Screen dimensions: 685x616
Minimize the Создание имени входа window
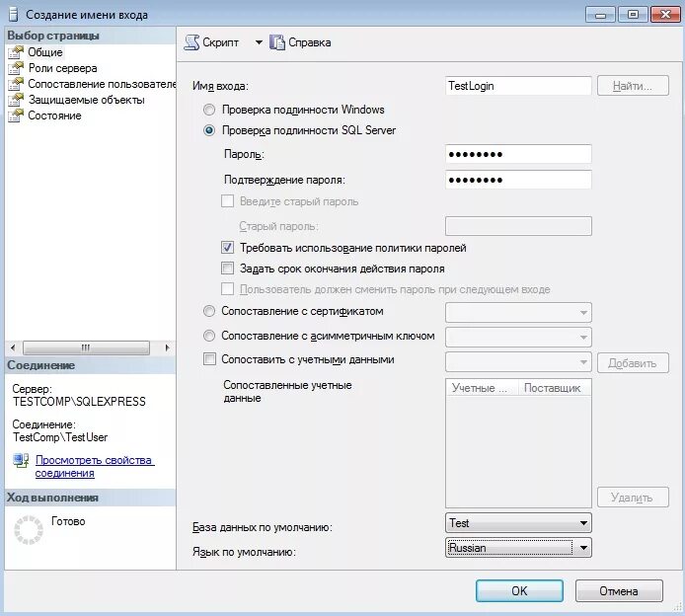point(600,15)
